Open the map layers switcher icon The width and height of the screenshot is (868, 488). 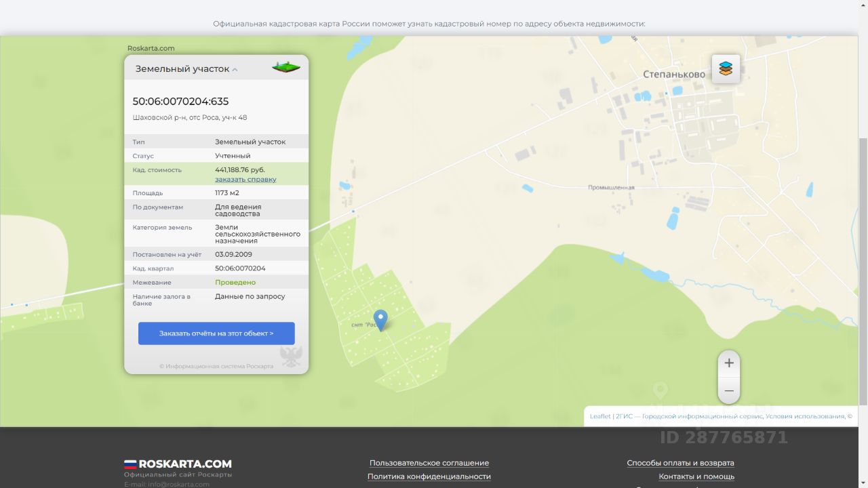(x=726, y=68)
